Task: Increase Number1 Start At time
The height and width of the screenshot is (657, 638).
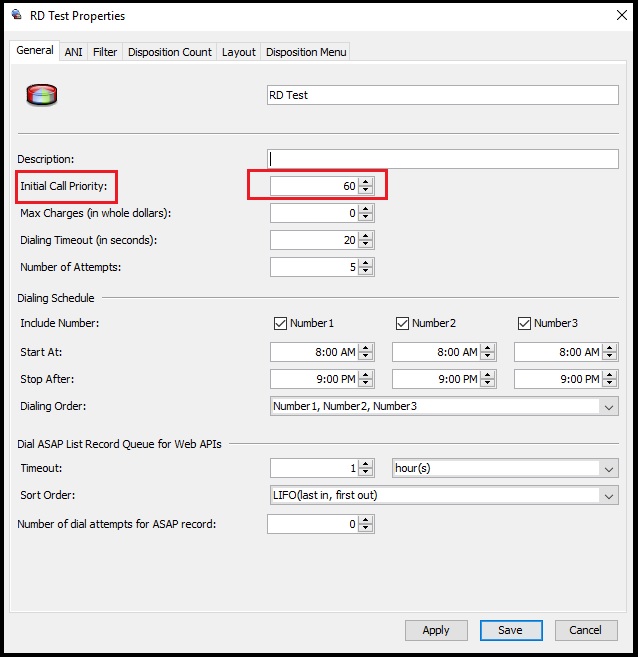Action: (x=366, y=348)
